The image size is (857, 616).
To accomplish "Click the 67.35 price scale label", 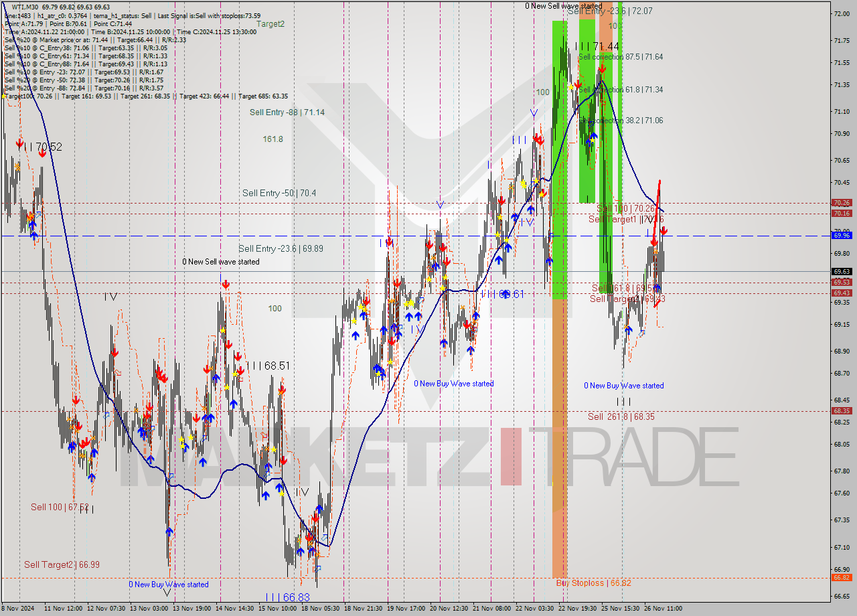I will [x=842, y=520].
